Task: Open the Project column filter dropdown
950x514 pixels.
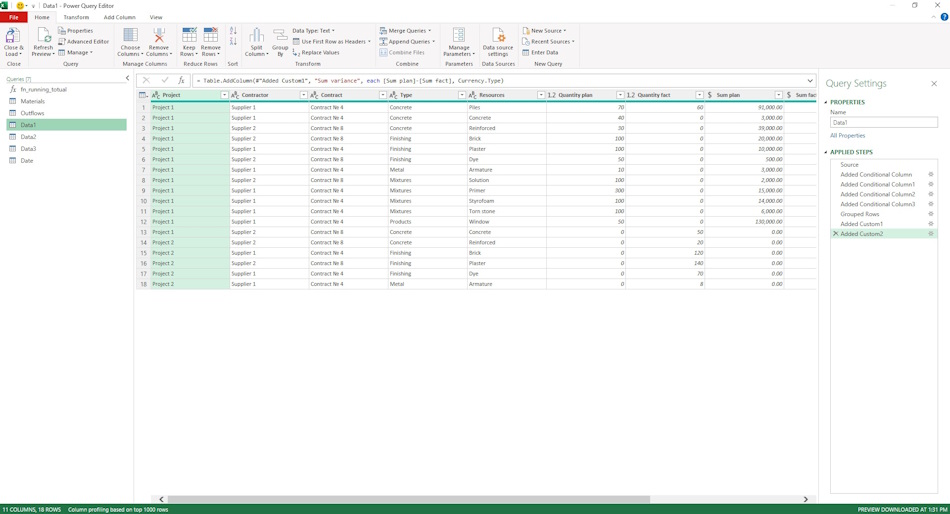Action: (224, 95)
